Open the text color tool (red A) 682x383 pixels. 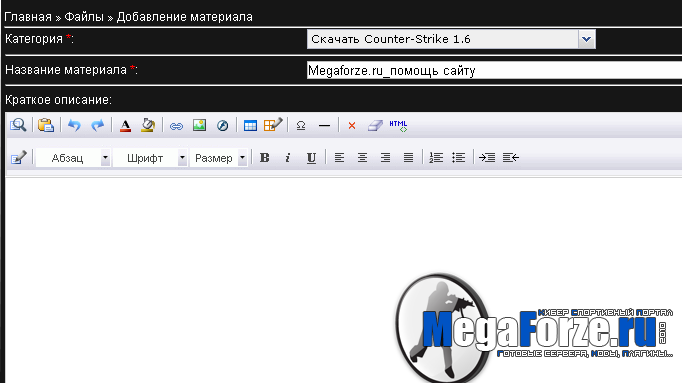tap(125, 125)
